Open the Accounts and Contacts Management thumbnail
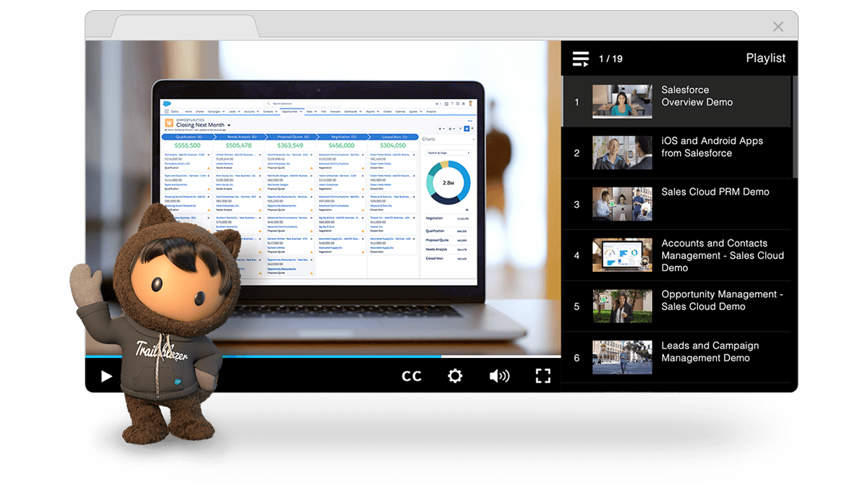 (622, 255)
